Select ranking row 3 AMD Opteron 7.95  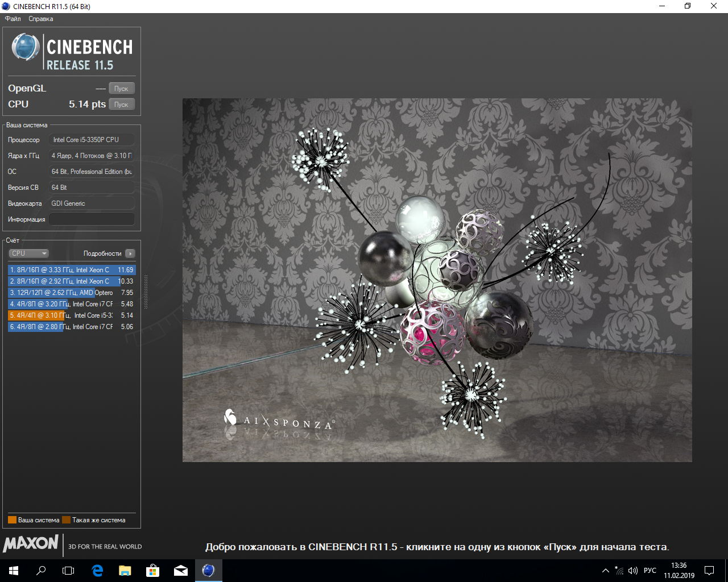(72, 293)
